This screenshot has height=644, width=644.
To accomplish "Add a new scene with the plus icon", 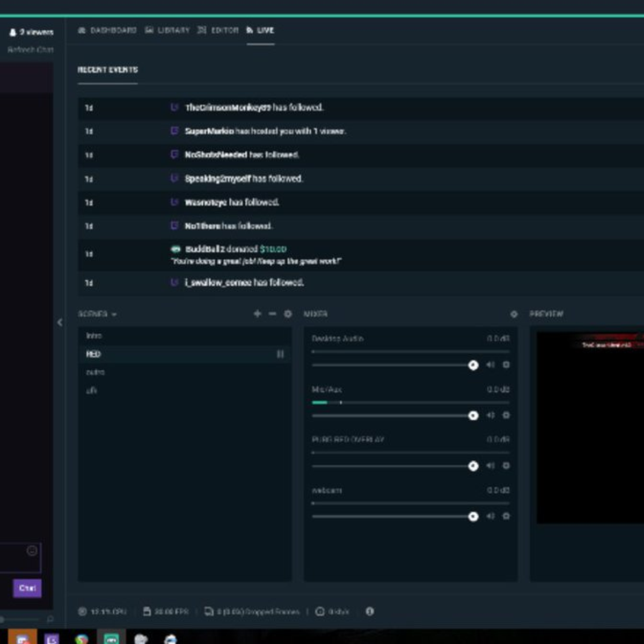I will [257, 313].
